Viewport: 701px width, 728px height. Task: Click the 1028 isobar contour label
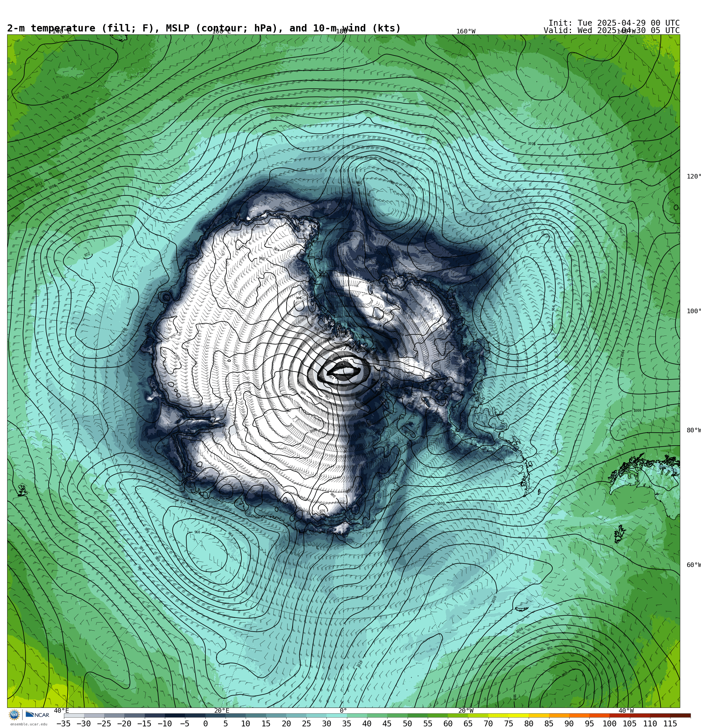(77, 117)
